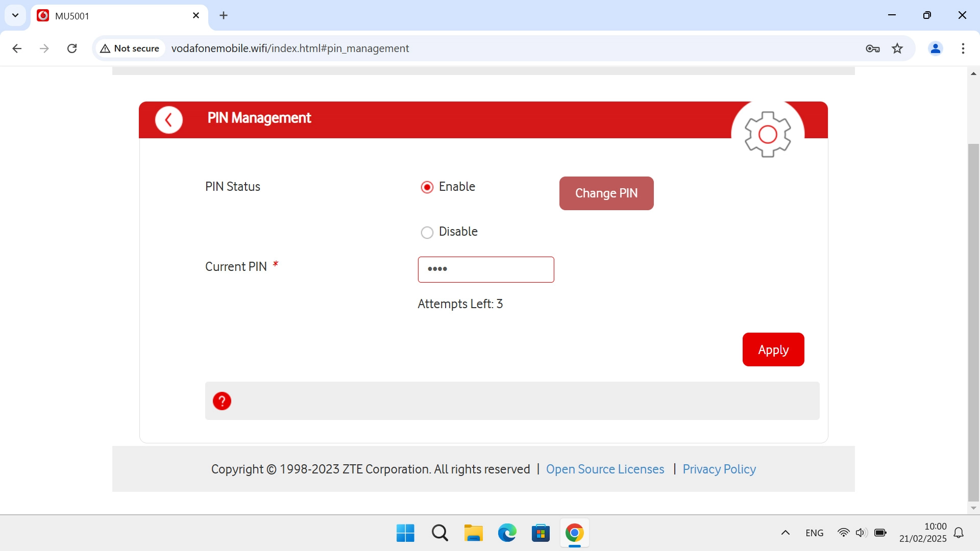Reload the page
980x551 pixels.
tap(72, 48)
